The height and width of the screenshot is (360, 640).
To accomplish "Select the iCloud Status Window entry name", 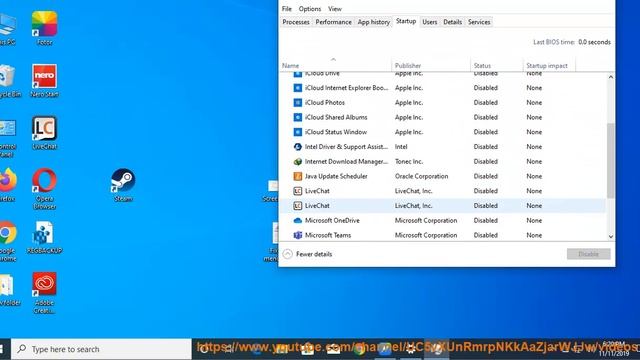I will [x=336, y=132].
